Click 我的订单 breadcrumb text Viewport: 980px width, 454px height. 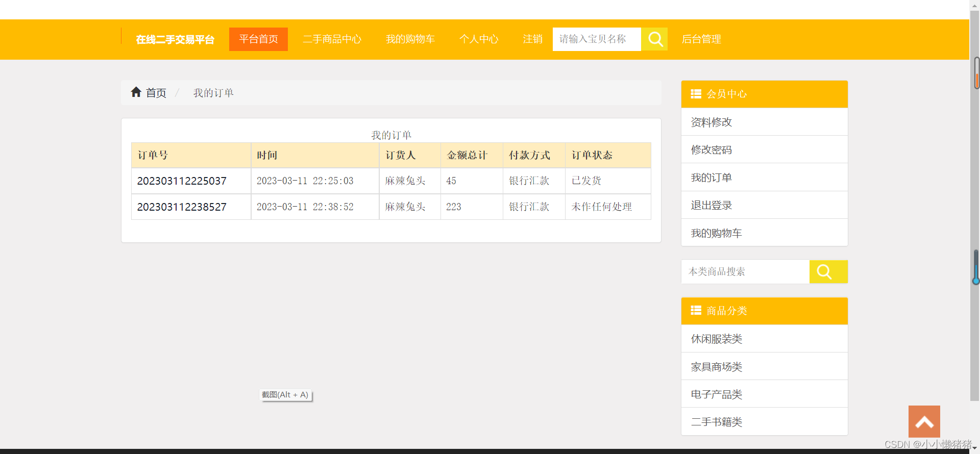(x=213, y=93)
